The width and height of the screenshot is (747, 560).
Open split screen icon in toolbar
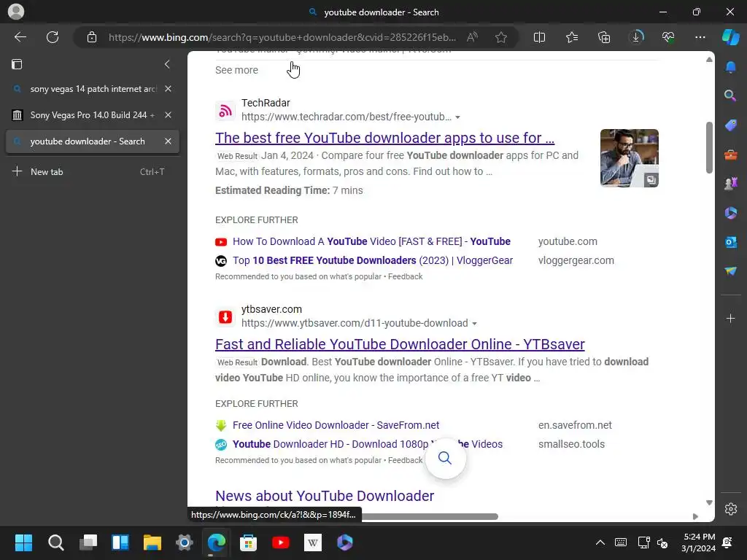click(x=539, y=37)
